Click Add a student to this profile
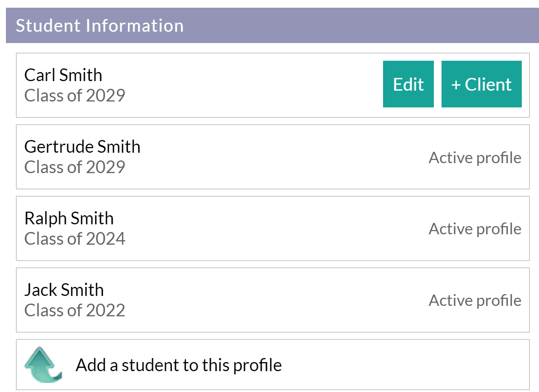 (x=179, y=364)
